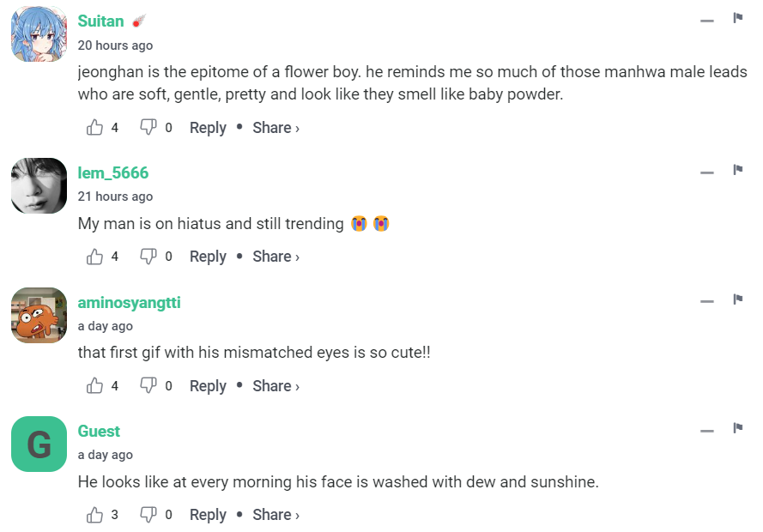Reply to the Guest comment
The width and height of the screenshot is (763, 532).
[208, 515]
